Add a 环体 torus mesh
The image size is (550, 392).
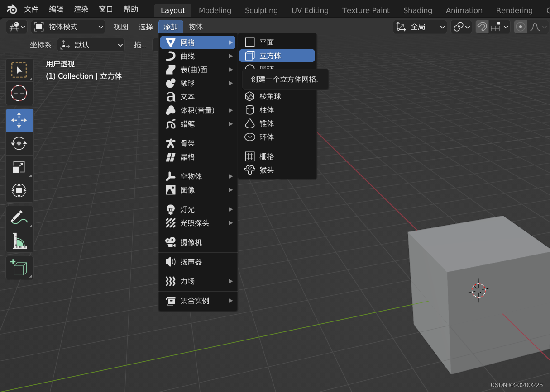pos(277,137)
